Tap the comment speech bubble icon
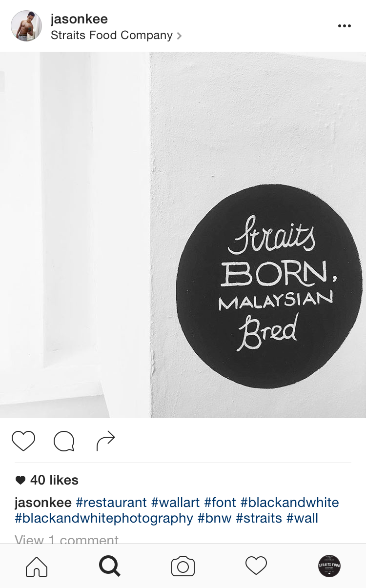Screen dimensions: 366x588 point(64,441)
